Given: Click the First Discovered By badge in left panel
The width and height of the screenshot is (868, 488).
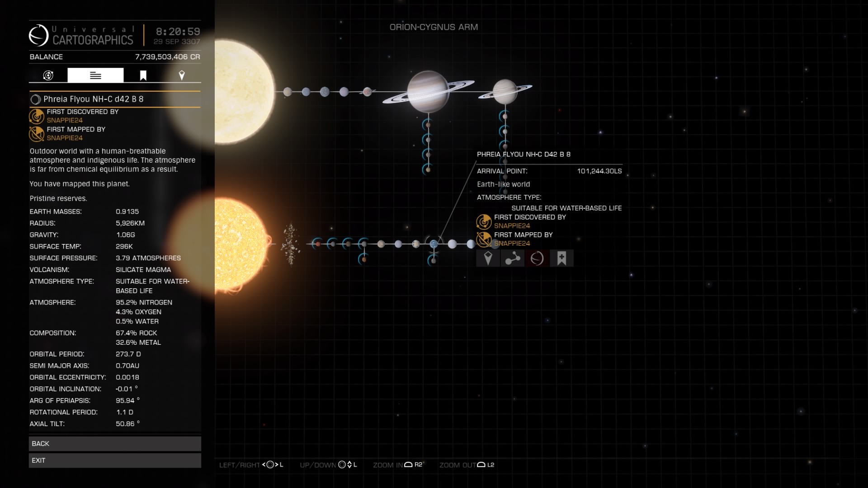Looking at the screenshot, I should [x=37, y=116].
